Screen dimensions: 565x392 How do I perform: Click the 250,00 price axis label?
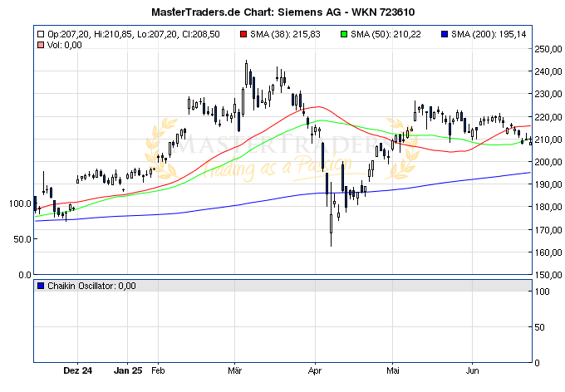point(548,49)
